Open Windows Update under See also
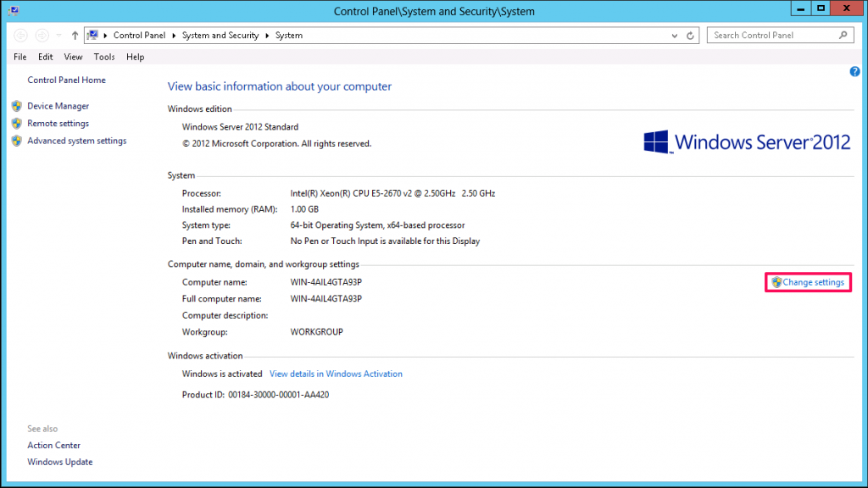Viewport: 868px width, 488px height. 60,462
